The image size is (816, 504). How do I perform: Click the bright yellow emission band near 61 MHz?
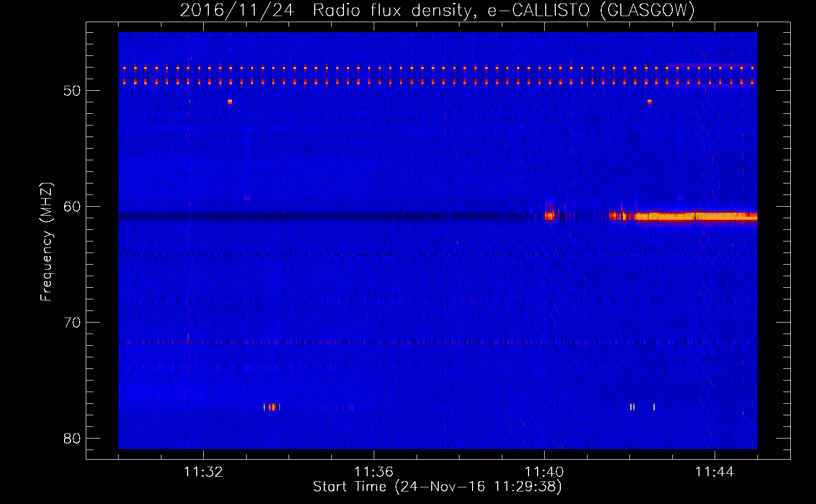coord(696,217)
